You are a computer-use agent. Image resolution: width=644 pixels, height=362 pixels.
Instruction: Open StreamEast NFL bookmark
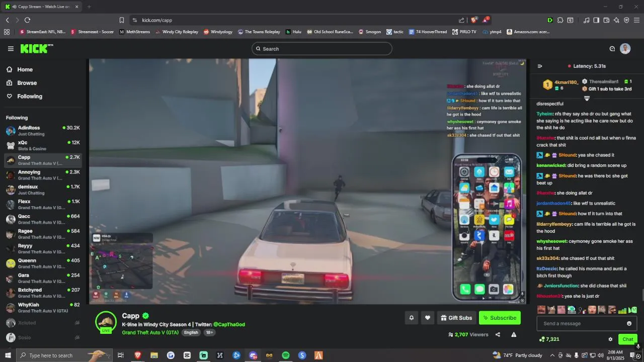click(x=42, y=32)
